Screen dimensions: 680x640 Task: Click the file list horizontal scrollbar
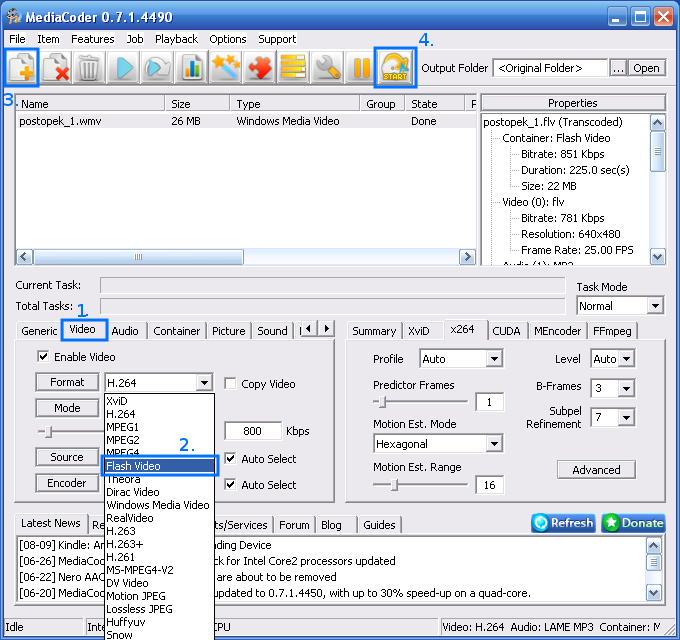(x=245, y=257)
